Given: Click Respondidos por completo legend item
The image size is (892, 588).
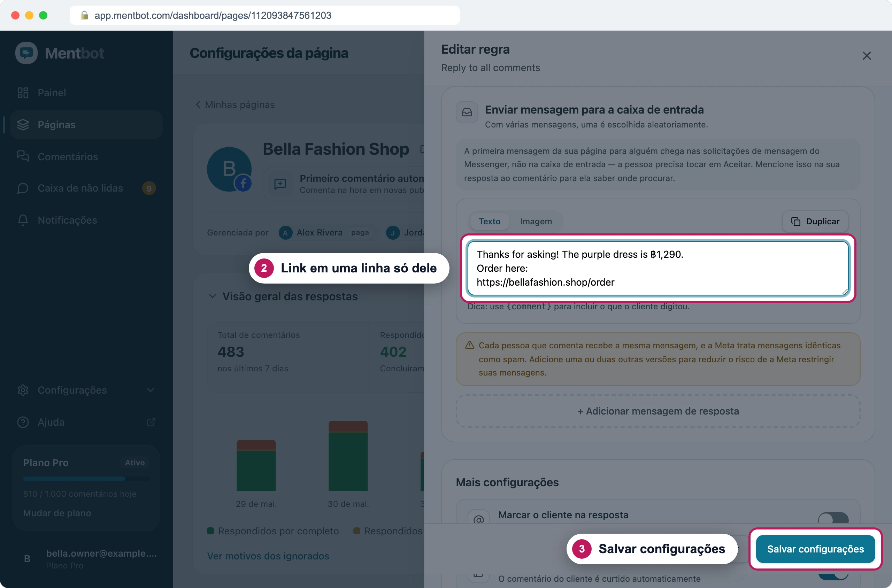Looking at the screenshot, I should click(273, 531).
